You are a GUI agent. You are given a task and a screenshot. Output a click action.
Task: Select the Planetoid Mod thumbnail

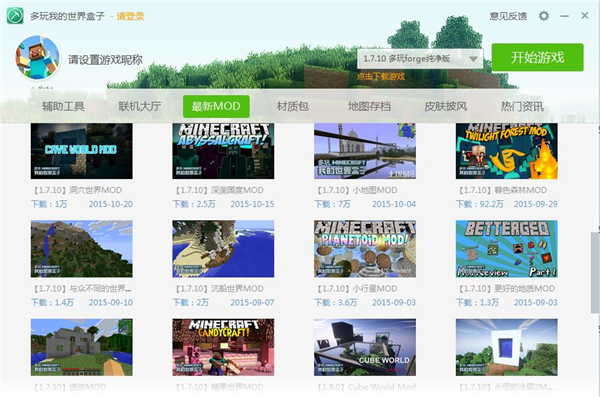click(x=365, y=248)
